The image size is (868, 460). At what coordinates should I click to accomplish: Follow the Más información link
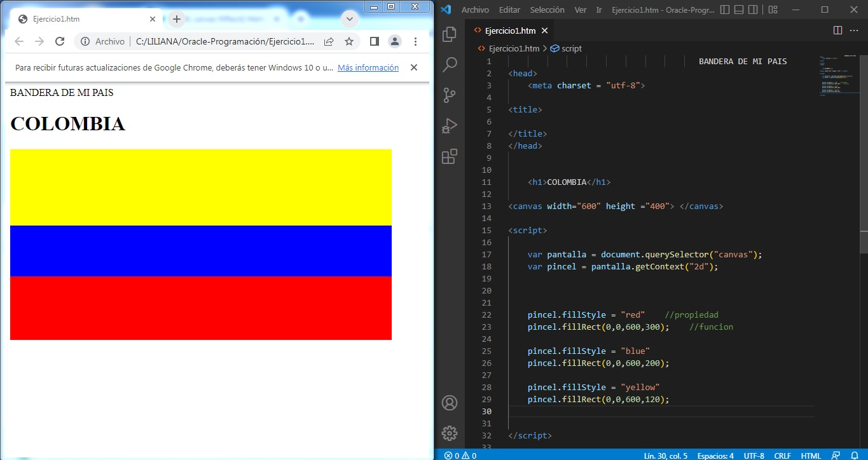coord(368,67)
